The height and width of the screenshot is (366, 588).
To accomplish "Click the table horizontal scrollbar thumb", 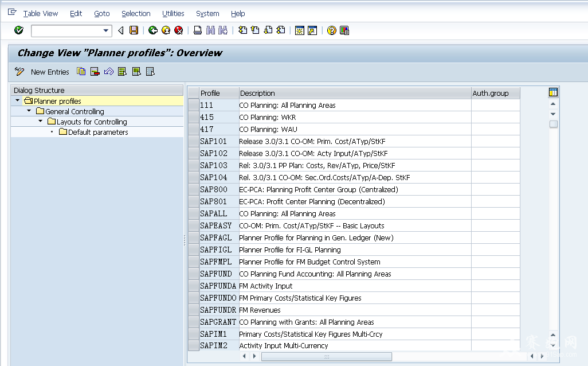I will [x=326, y=356].
